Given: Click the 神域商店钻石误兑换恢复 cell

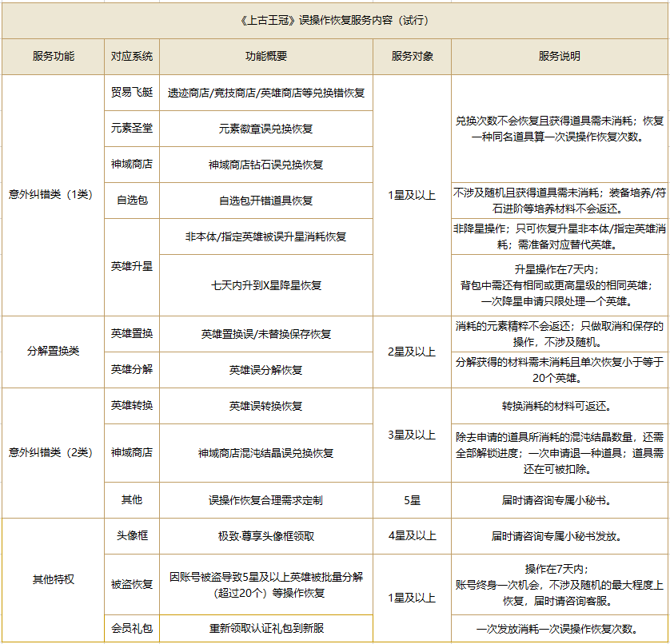Looking at the screenshot, I should [265, 165].
